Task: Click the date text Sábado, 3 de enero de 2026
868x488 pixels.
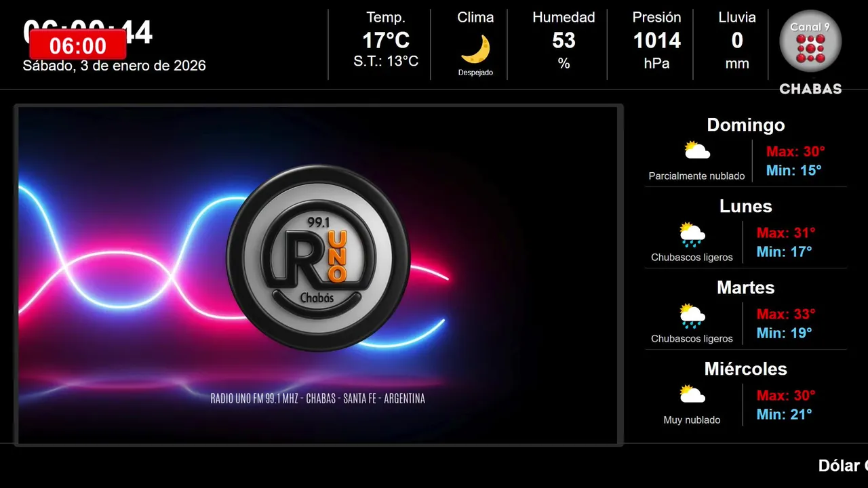Action: (114, 66)
